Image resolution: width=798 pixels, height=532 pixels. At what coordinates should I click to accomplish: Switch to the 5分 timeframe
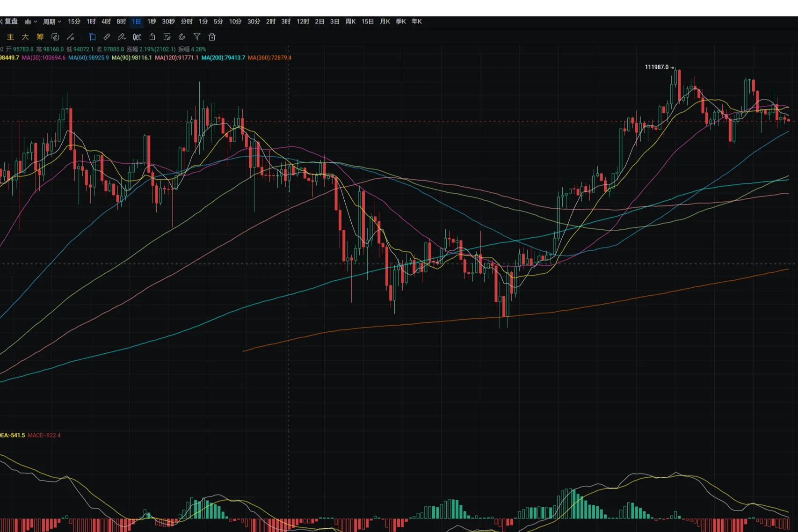pos(218,22)
